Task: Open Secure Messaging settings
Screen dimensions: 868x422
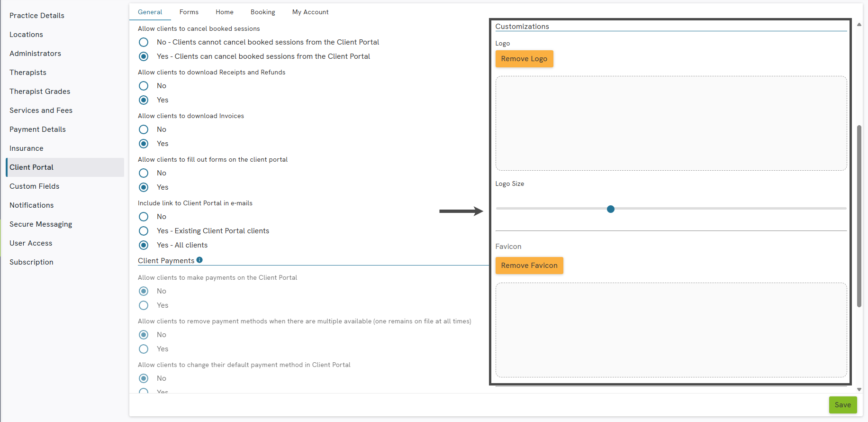Action: pos(65,224)
